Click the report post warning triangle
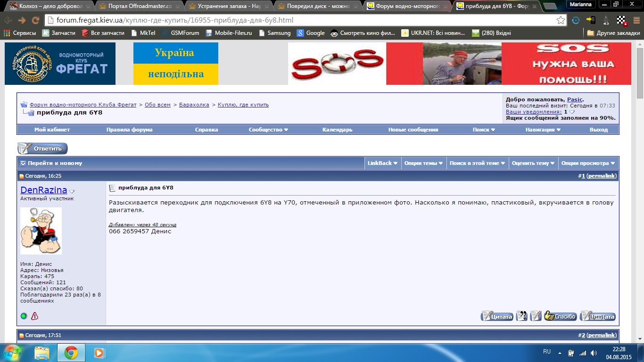 point(34,316)
